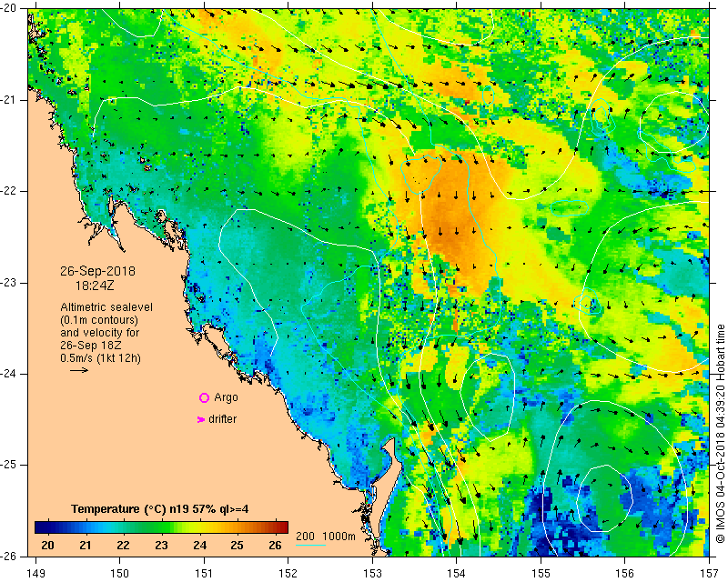Click latitude axis label -26
The width and height of the screenshot is (728, 582).
coord(8,556)
